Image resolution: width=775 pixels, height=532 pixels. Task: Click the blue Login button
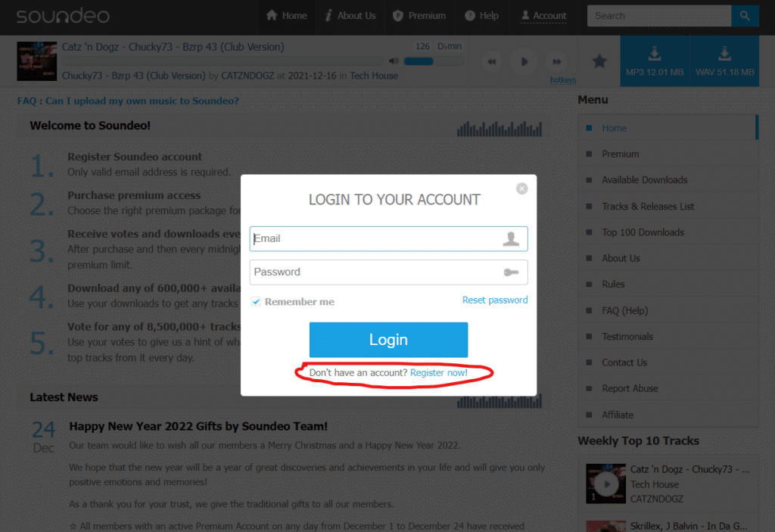tap(388, 340)
